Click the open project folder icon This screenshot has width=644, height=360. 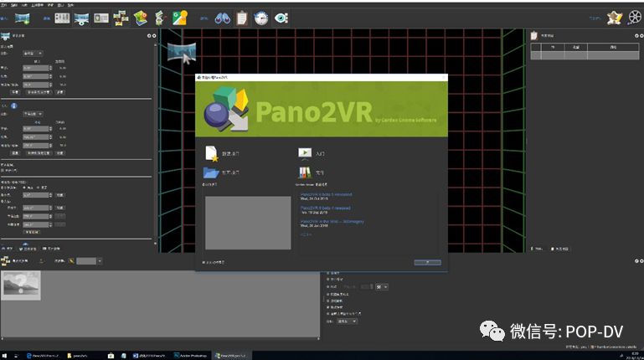pyautogui.click(x=211, y=172)
